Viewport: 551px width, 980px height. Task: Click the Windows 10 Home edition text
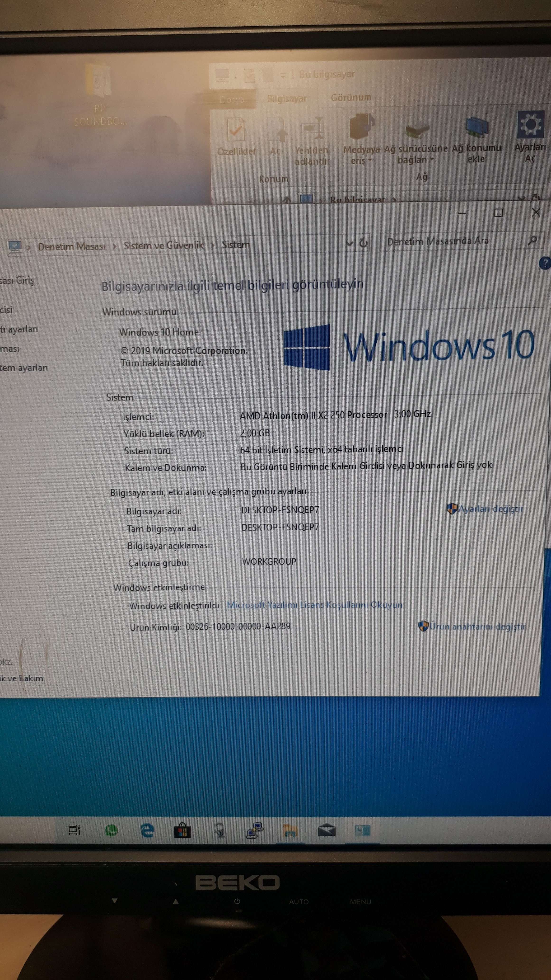coord(159,332)
